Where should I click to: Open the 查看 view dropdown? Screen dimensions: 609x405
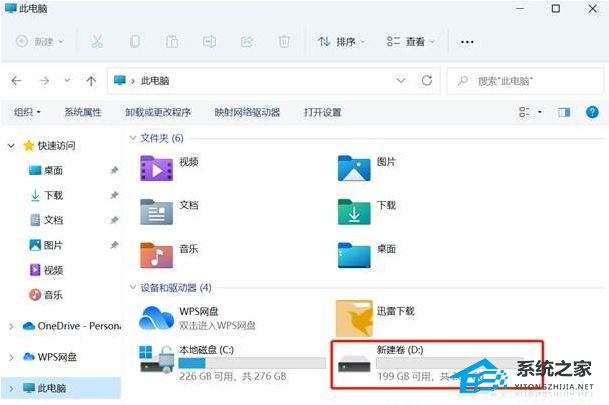click(x=410, y=42)
